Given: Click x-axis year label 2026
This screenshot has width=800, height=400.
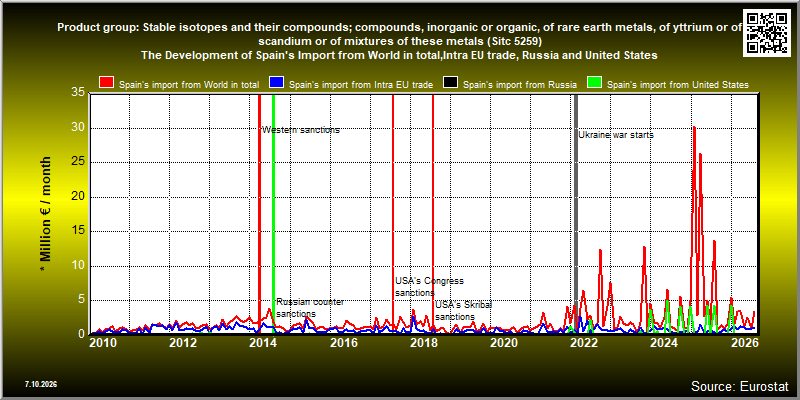Looking at the screenshot, I should click(744, 343).
